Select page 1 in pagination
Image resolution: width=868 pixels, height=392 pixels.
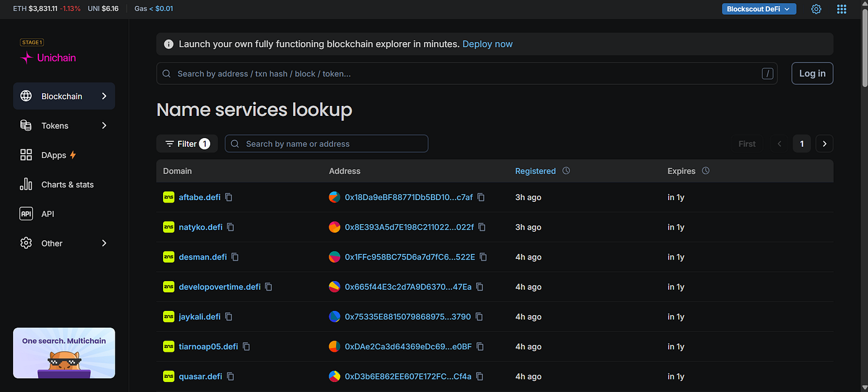pyautogui.click(x=802, y=144)
